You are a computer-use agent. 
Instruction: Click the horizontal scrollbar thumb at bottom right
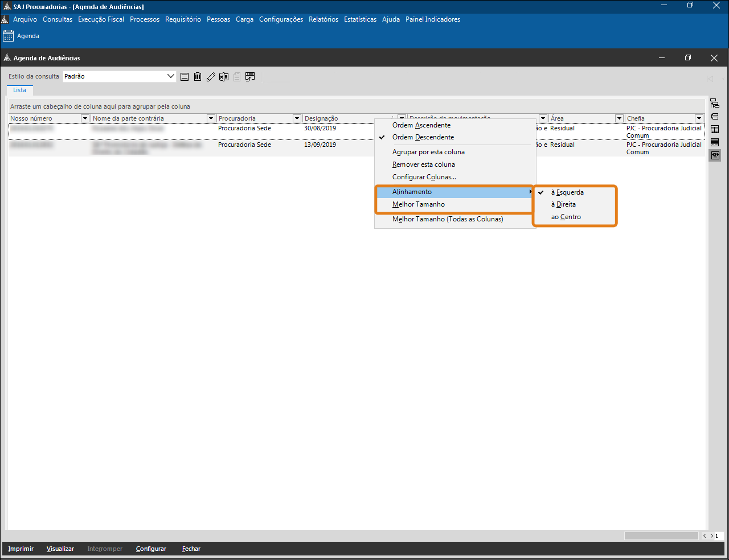tap(661, 536)
